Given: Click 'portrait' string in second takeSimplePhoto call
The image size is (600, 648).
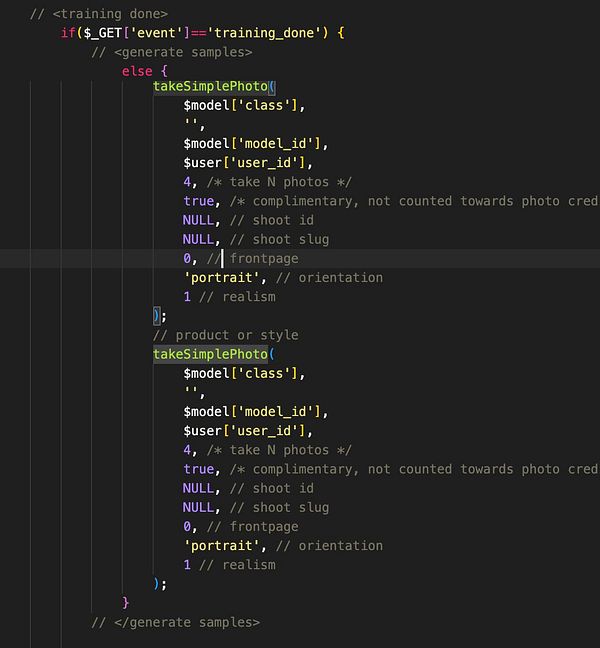Looking at the screenshot, I should pyautogui.click(x=221, y=546).
